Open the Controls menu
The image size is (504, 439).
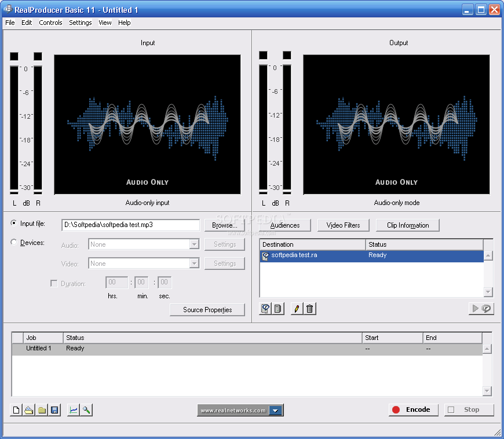[50, 23]
